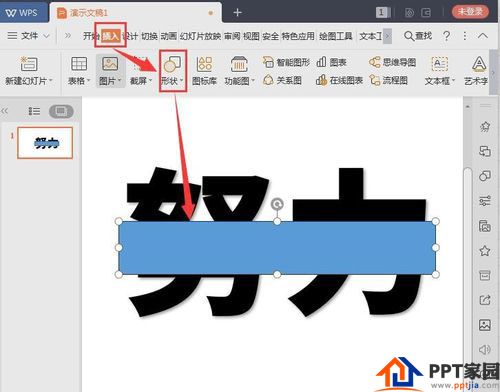
Task: Open the 形状 shapes tool
Action: (x=172, y=71)
